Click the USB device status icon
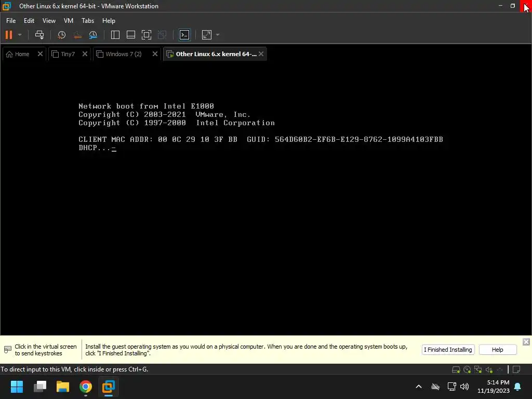 pos(500,369)
